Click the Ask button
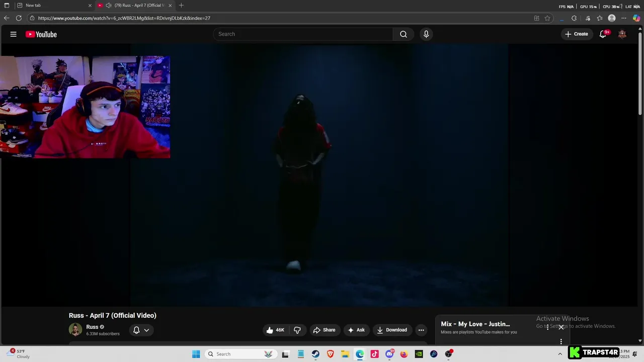The height and width of the screenshot is (362, 644). [x=356, y=330]
